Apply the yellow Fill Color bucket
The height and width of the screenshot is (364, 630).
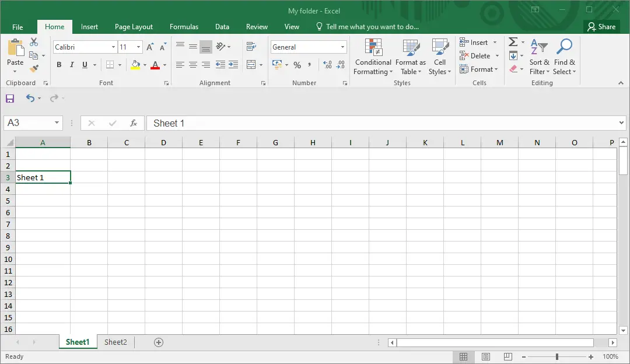pyautogui.click(x=135, y=65)
